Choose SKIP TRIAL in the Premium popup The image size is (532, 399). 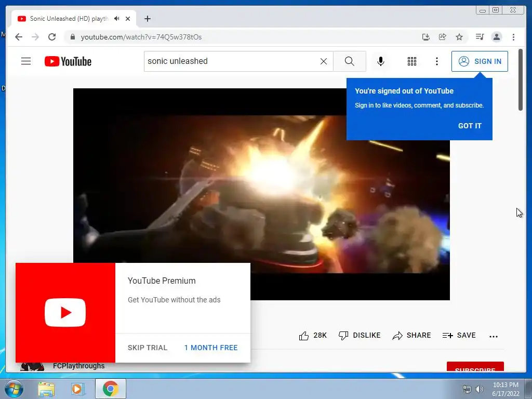click(148, 348)
